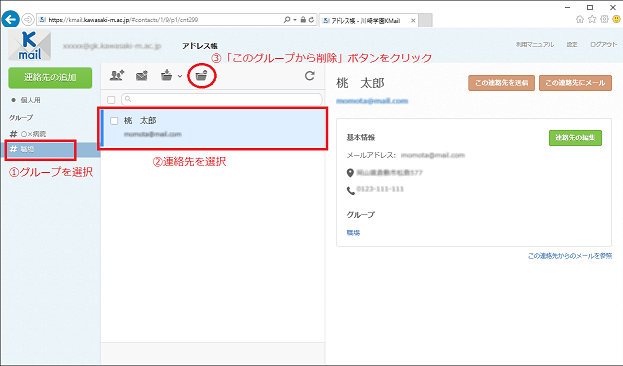Switch to the アドレス帳 browser tab

tap(366, 20)
